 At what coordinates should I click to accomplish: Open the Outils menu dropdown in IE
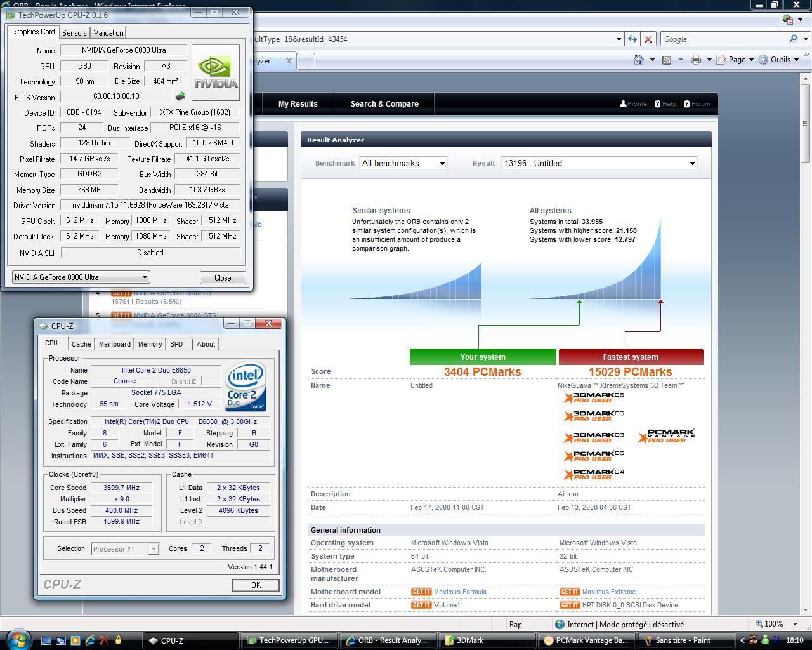pos(780,60)
